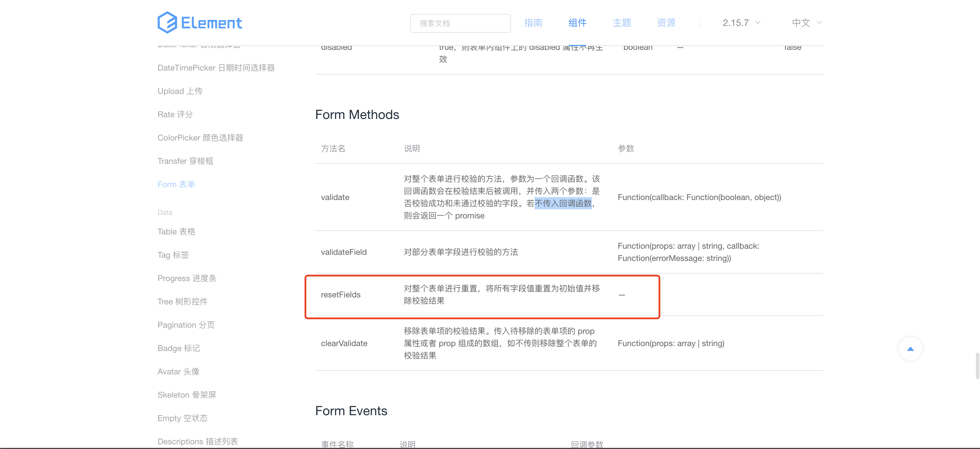Click the validateField method name cell
This screenshot has width=980, height=449.
[x=343, y=252]
